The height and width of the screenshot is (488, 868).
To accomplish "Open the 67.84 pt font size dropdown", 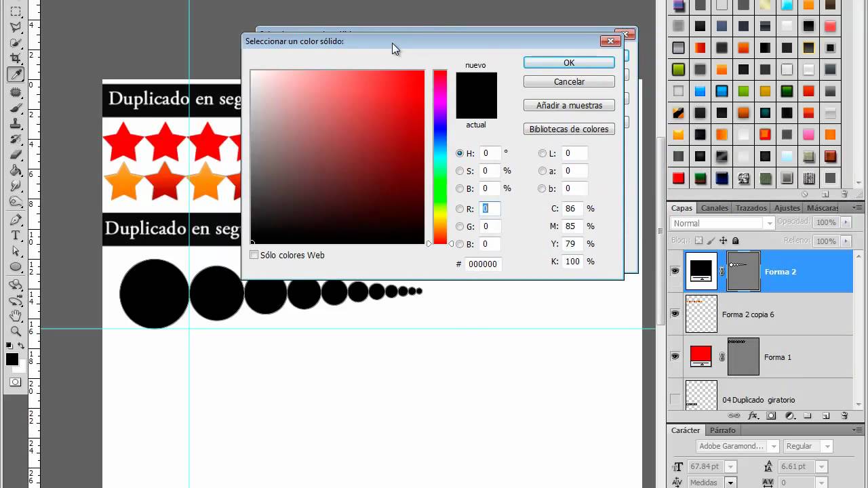I will pyautogui.click(x=731, y=467).
